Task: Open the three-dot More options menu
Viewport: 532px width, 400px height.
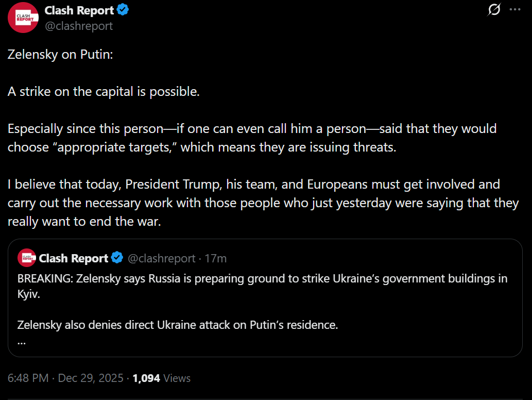Action: point(514,10)
